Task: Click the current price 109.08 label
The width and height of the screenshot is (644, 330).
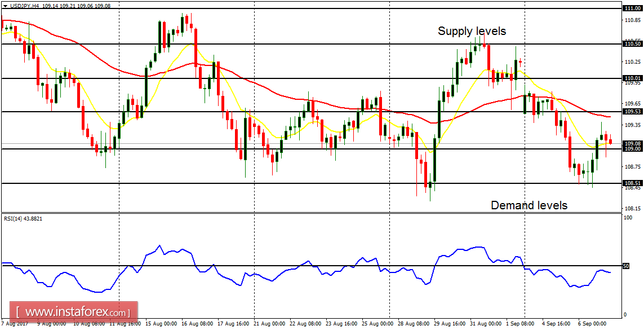Action: tap(632, 143)
